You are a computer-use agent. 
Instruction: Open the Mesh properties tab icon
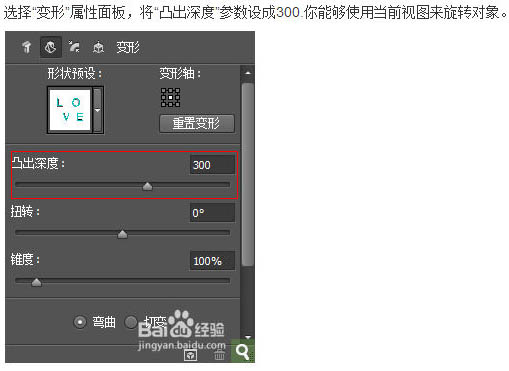click(x=27, y=47)
